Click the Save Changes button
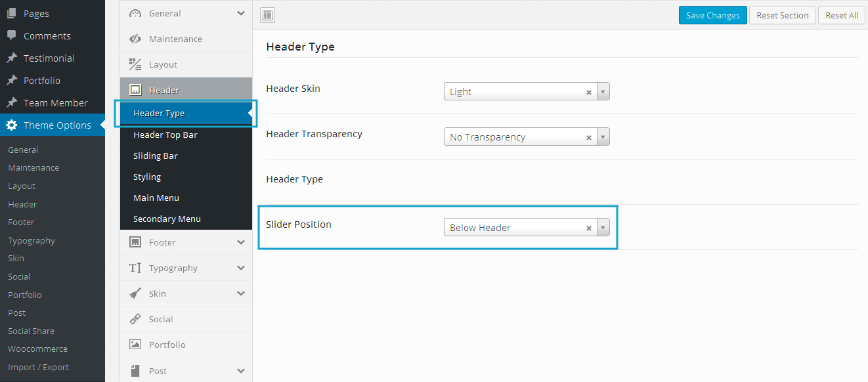Image resolution: width=868 pixels, height=382 pixels. (712, 16)
